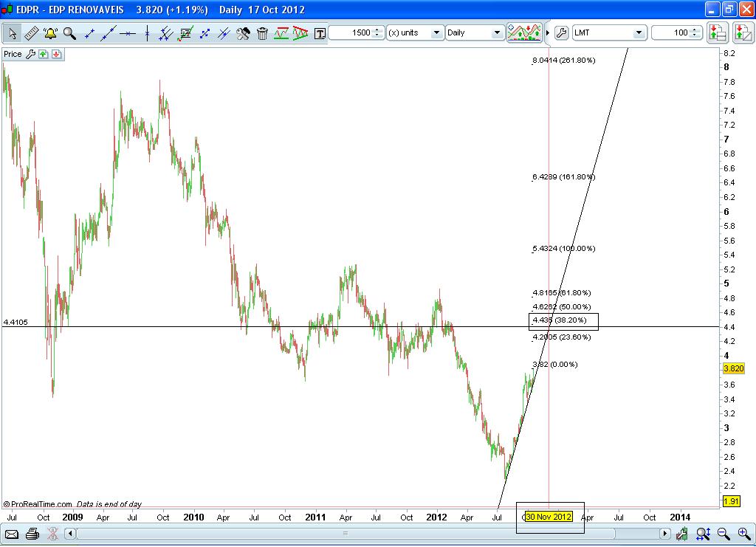Select the horizontal line tool
This screenshot has height=547, width=756.
pyautogui.click(x=128, y=33)
